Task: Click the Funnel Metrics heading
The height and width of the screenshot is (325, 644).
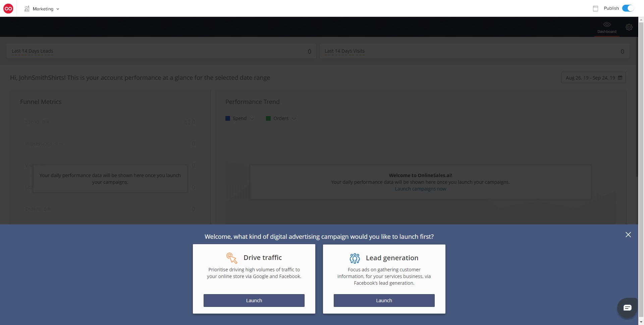Action: point(41,102)
